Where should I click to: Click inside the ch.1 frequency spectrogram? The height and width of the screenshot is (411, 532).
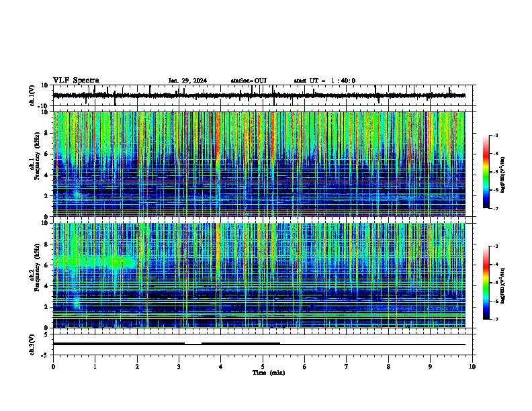click(259, 164)
